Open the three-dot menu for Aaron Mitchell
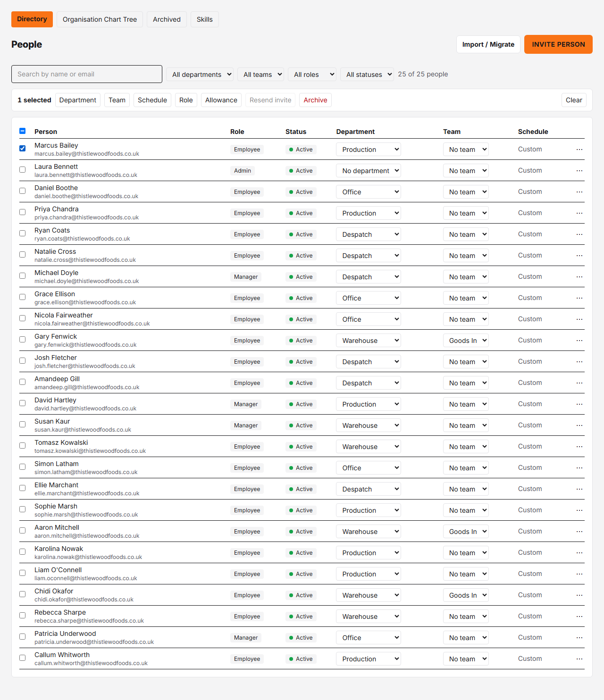Screen dimensions: 604x700 pyautogui.click(x=579, y=532)
